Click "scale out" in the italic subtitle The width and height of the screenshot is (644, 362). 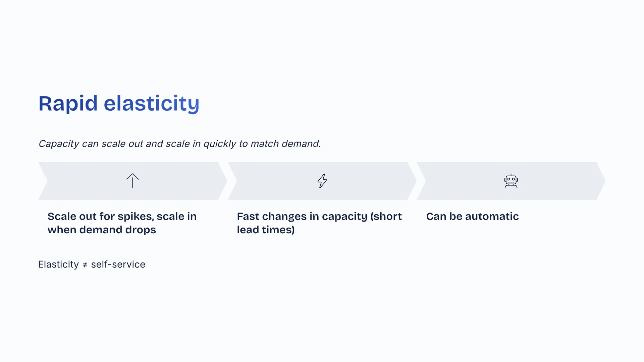click(122, 144)
